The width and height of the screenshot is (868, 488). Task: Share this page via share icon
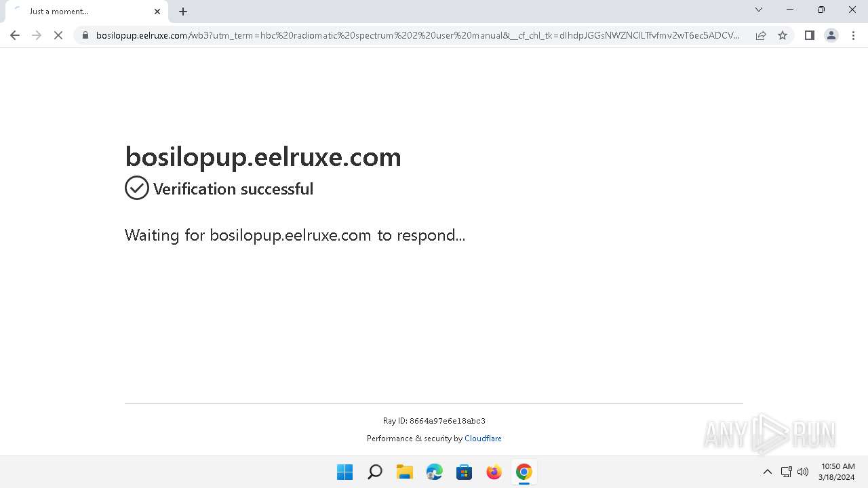pos(761,35)
